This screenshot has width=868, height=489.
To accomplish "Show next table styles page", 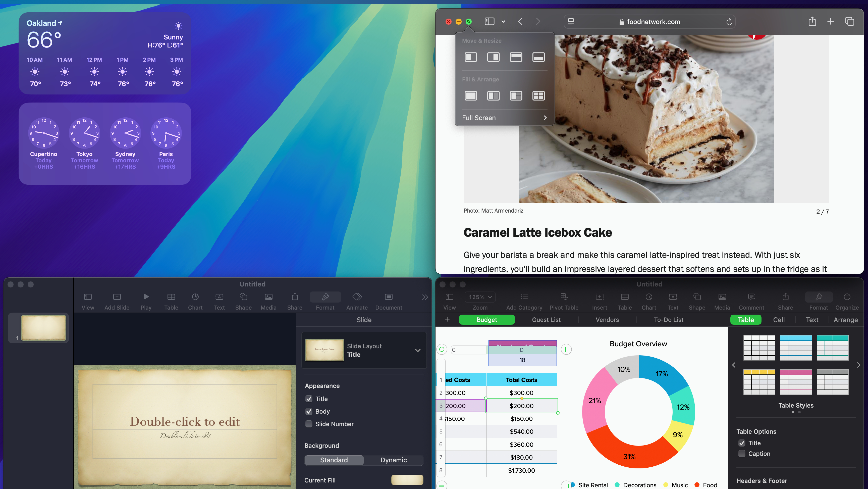I will [x=858, y=365].
